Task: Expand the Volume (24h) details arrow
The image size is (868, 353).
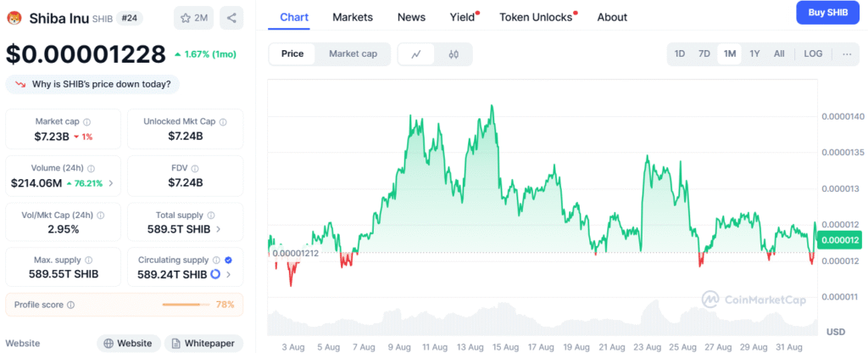Action: coord(111,182)
